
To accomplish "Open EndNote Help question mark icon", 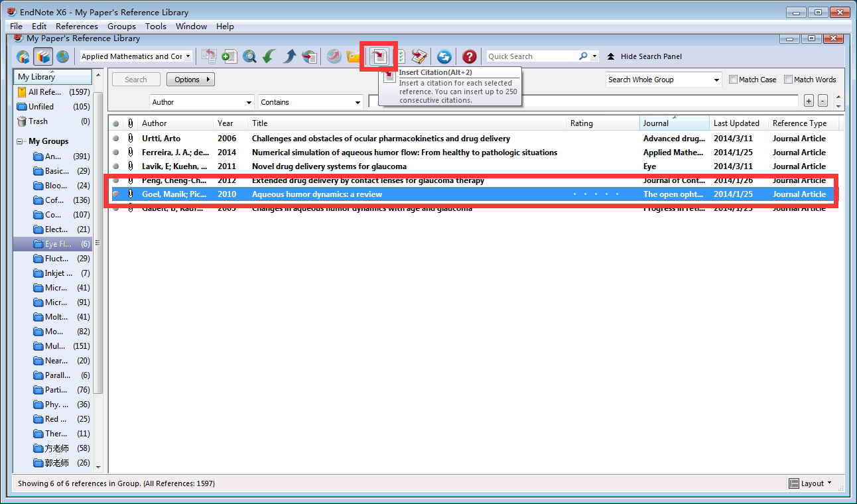I will pyautogui.click(x=470, y=56).
